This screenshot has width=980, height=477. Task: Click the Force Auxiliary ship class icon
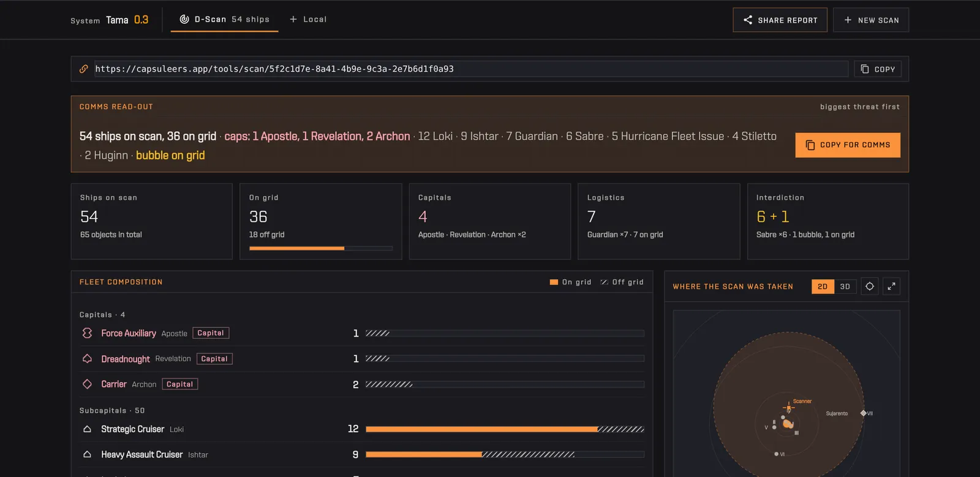(87, 333)
